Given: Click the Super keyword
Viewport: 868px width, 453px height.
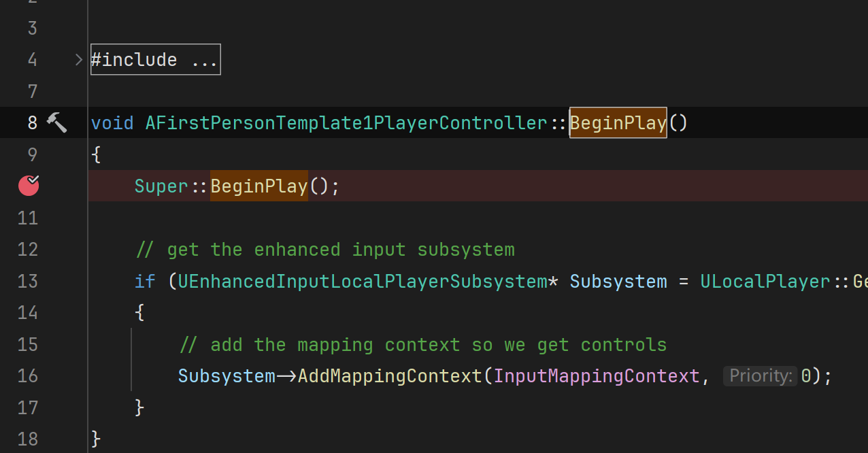Looking at the screenshot, I should (161, 186).
